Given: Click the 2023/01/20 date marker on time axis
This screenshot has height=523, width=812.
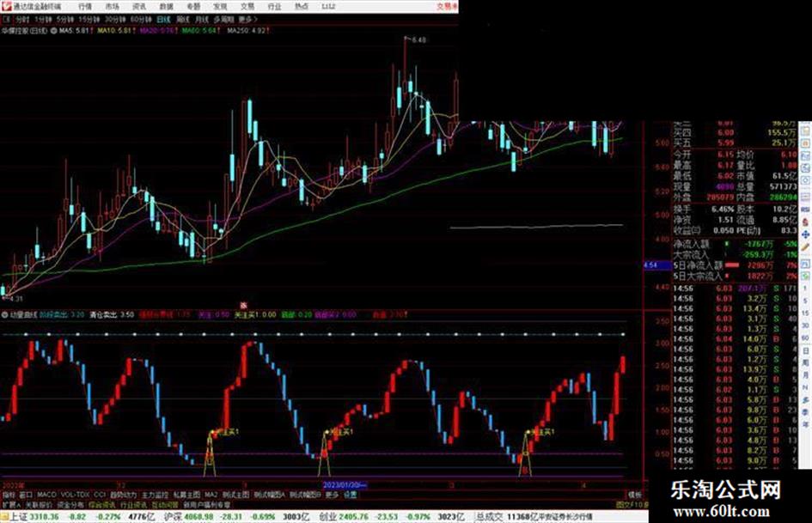Looking at the screenshot, I should 345,485.
